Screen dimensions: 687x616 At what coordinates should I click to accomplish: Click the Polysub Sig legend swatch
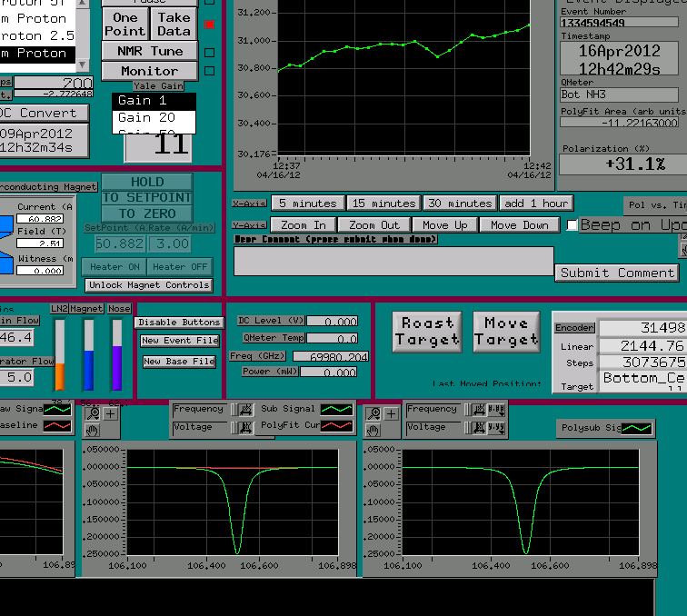pos(637,428)
